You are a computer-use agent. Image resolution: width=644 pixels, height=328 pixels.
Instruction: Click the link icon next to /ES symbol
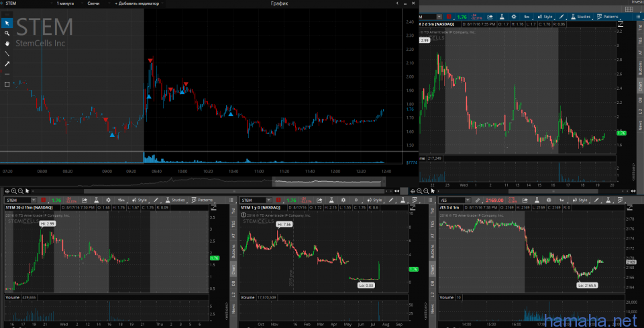click(x=477, y=201)
